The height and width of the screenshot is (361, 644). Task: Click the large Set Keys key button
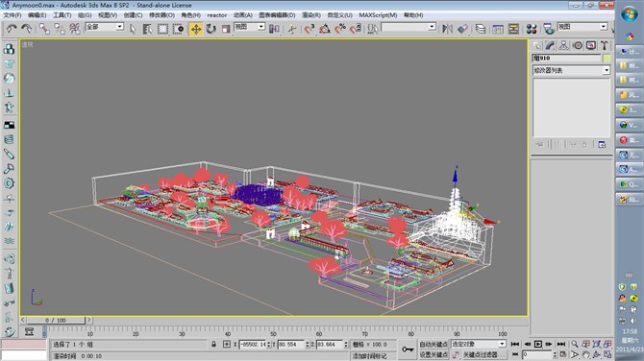pyautogui.click(x=408, y=349)
